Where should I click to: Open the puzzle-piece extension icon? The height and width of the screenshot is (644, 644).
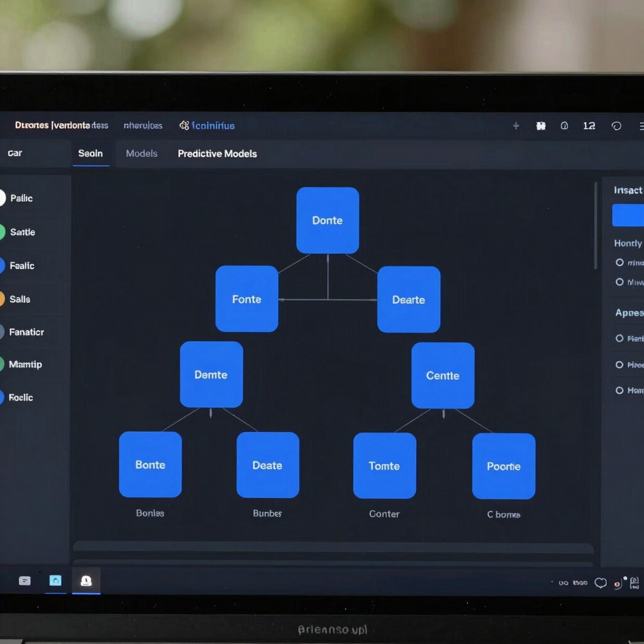point(541,126)
